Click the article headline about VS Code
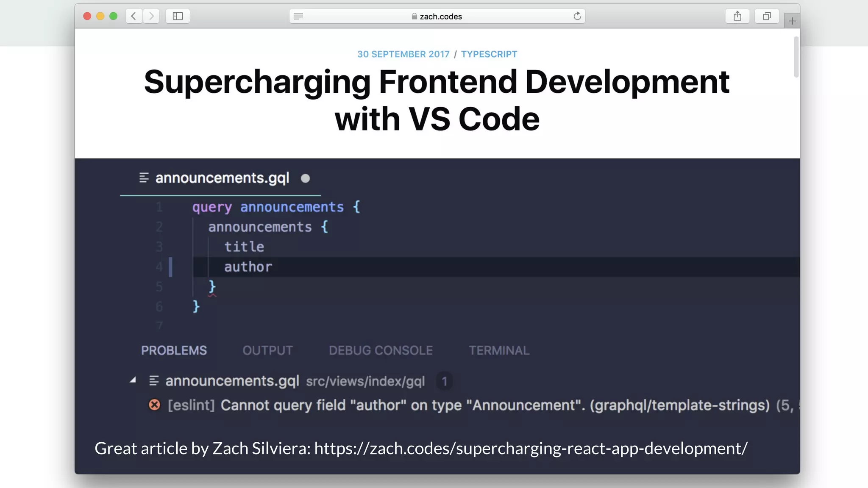This screenshot has width=868, height=488. click(x=437, y=100)
